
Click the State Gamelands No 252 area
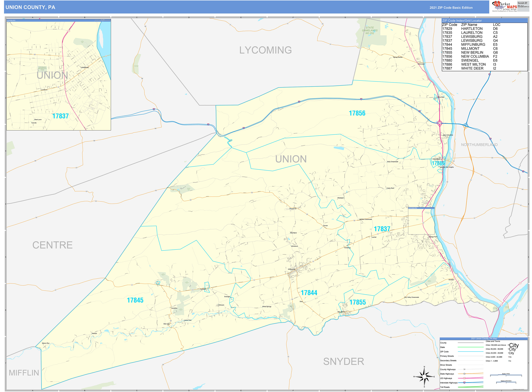pyautogui.click(x=369, y=30)
